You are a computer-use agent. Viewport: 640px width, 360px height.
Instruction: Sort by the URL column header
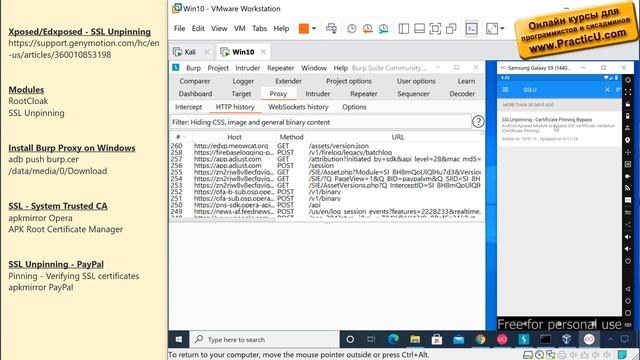point(398,137)
